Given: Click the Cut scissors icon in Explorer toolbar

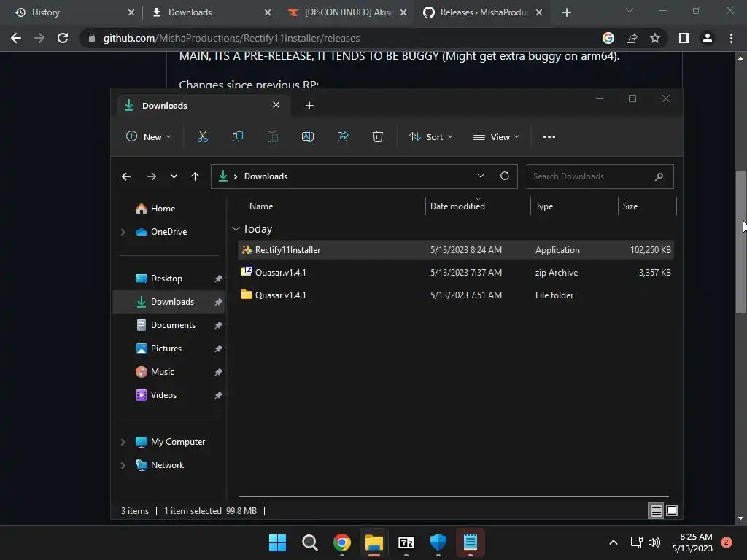Looking at the screenshot, I should (203, 136).
